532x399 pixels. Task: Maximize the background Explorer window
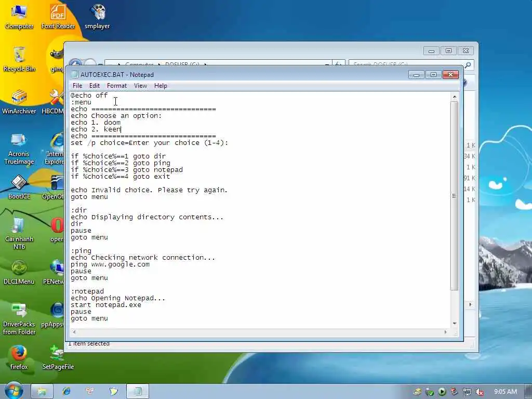click(x=448, y=51)
